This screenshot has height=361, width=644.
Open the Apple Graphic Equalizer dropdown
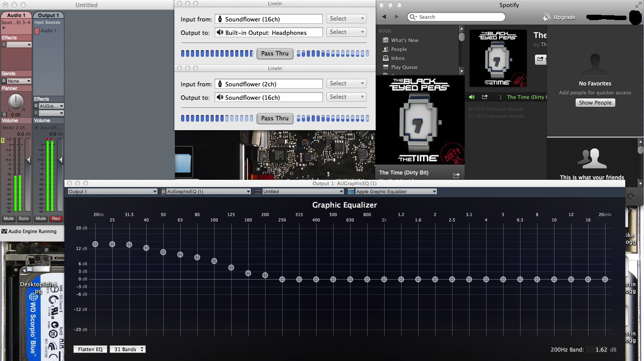pos(396,191)
